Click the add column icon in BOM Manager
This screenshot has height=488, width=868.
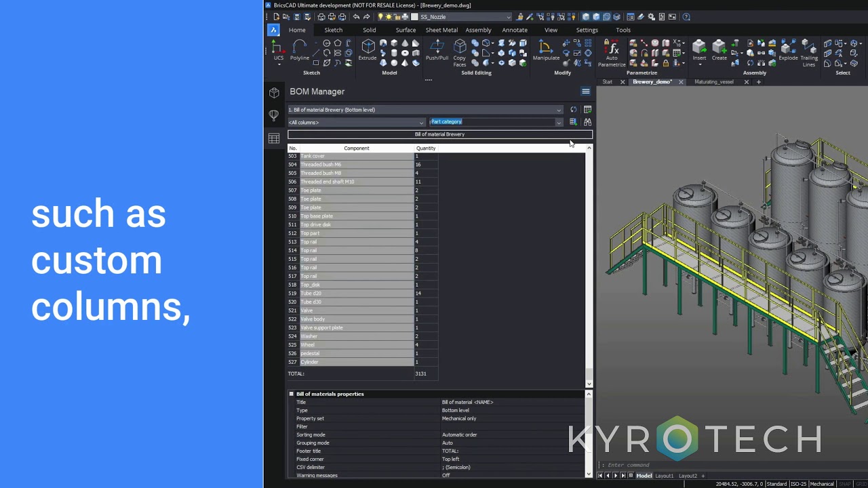click(x=574, y=122)
